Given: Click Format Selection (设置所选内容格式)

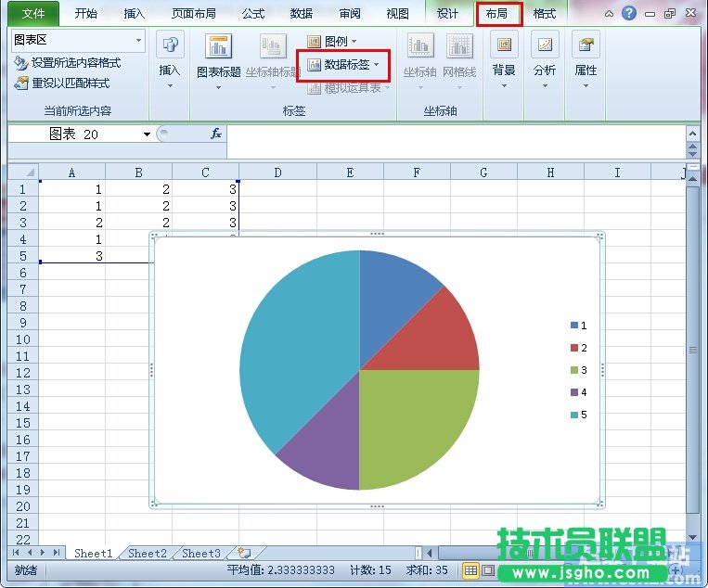Looking at the screenshot, I should 68,63.
